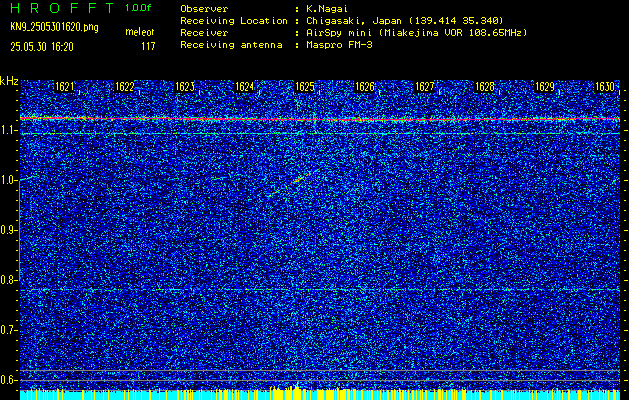Screen dimensions: 629x400
Task: Click the 1.1 kHz axis label
Action: 8,130
